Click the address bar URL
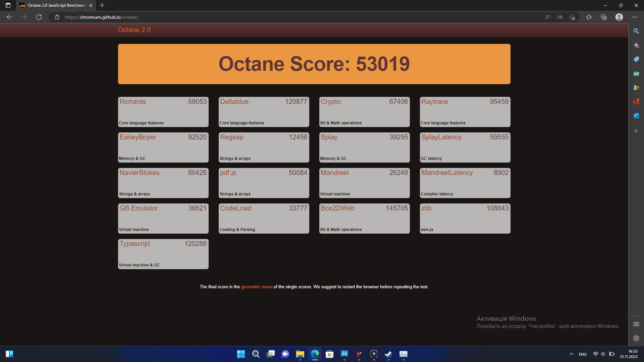This screenshot has width=644, height=362. point(101,17)
